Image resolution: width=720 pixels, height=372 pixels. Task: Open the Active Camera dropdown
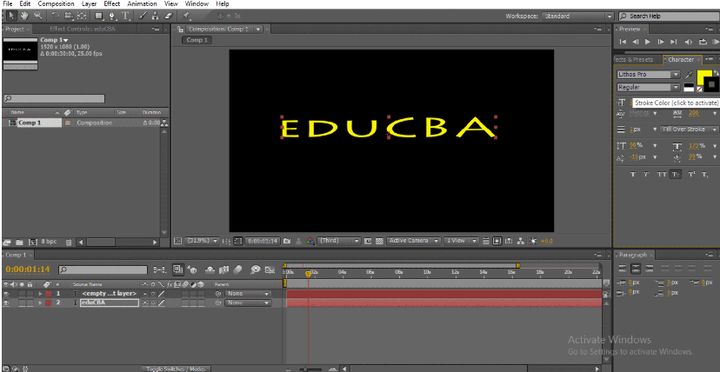(414, 241)
